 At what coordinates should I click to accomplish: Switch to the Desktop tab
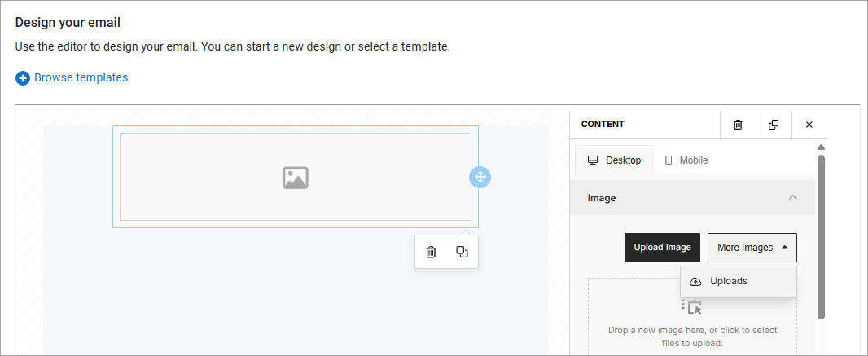(615, 160)
